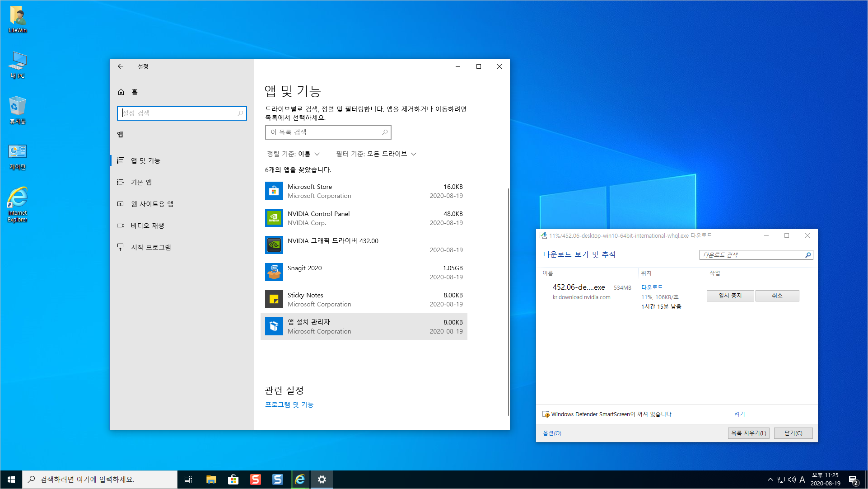The height and width of the screenshot is (489, 868).
Task: Open Task View on the taskbar
Action: (x=188, y=480)
